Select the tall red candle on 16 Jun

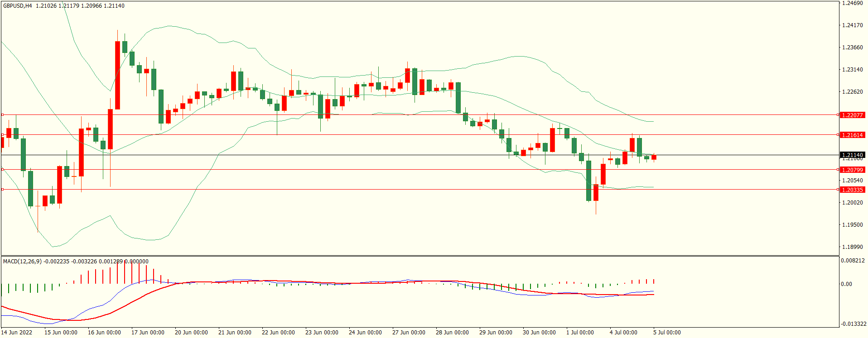point(118,75)
